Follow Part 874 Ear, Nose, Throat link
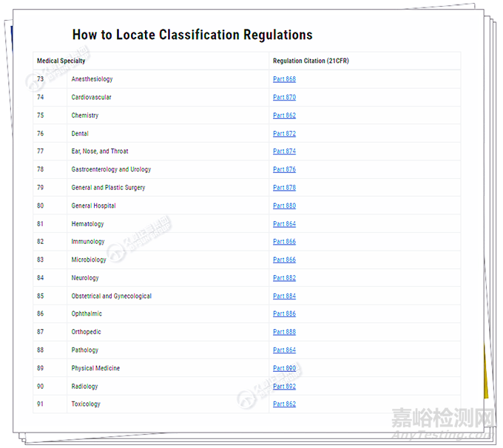 click(284, 151)
